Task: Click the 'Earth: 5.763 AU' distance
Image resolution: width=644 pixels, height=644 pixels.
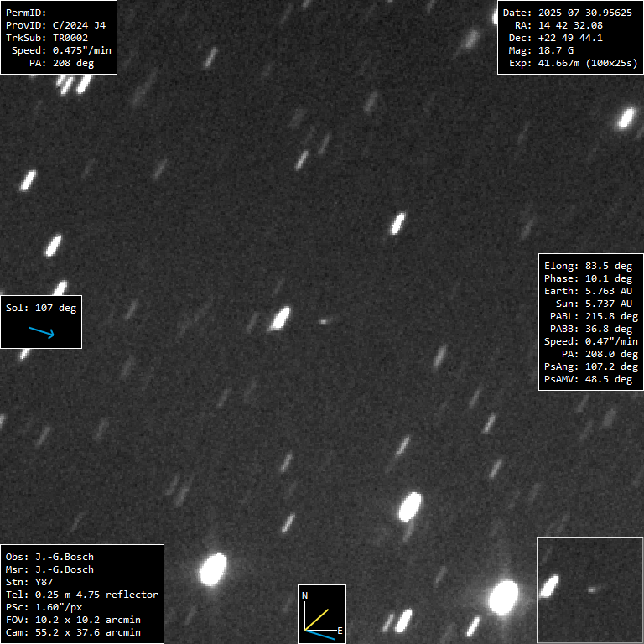Action: (588, 291)
